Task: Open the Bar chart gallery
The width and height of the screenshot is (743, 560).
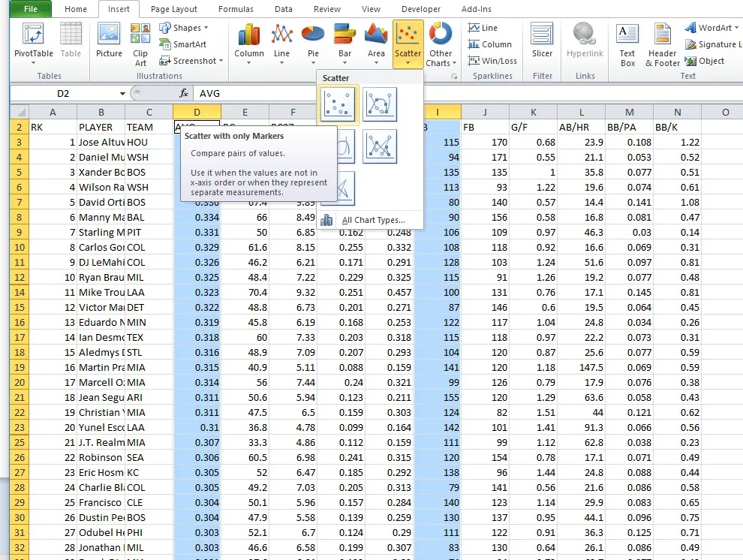Action: click(344, 44)
